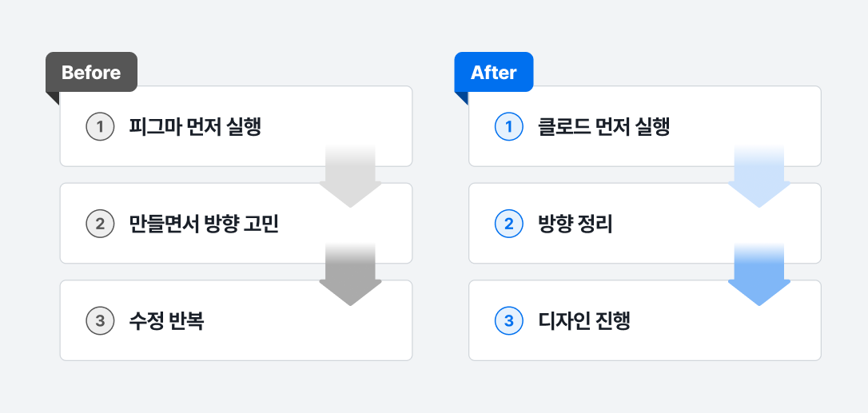Click the light blue down arrow
Screen dimensions: 868x413
click(759, 180)
